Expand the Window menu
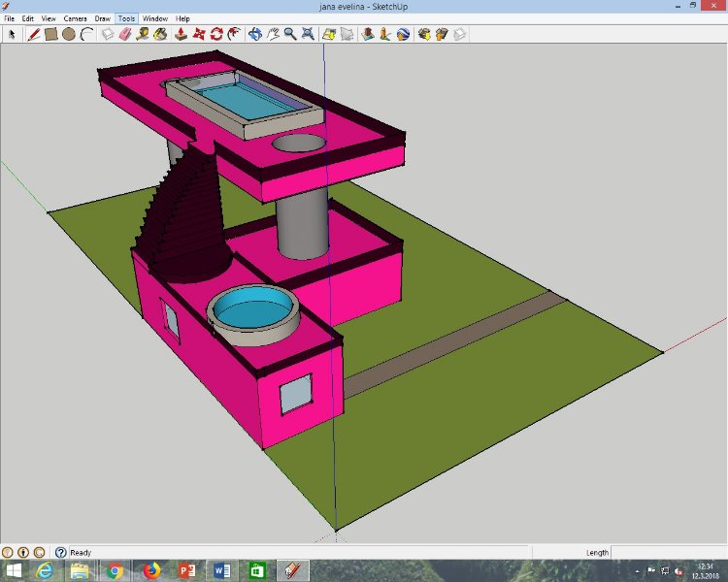The height and width of the screenshot is (582, 728). 154,18
